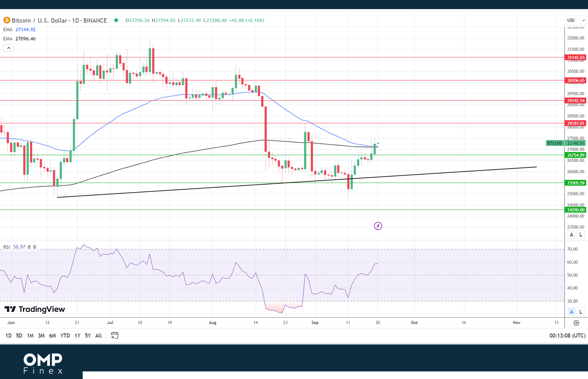Select the 5D time range
The height and width of the screenshot is (379, 588).
point(19,335)
